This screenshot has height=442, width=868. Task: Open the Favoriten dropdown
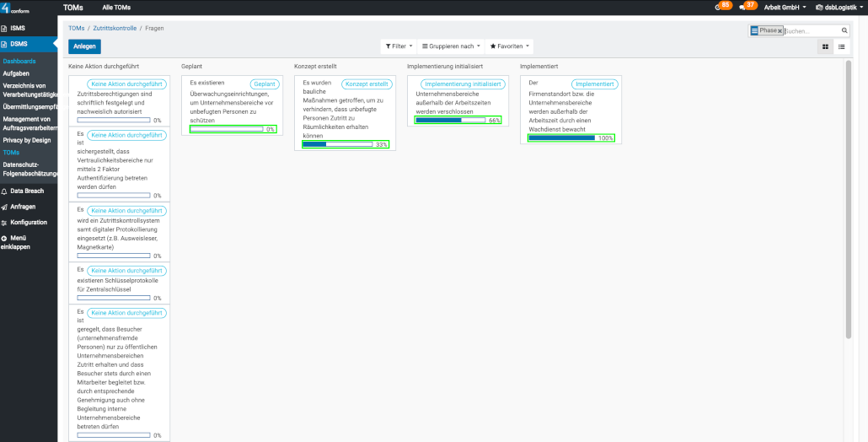click(x=509, y=46)
